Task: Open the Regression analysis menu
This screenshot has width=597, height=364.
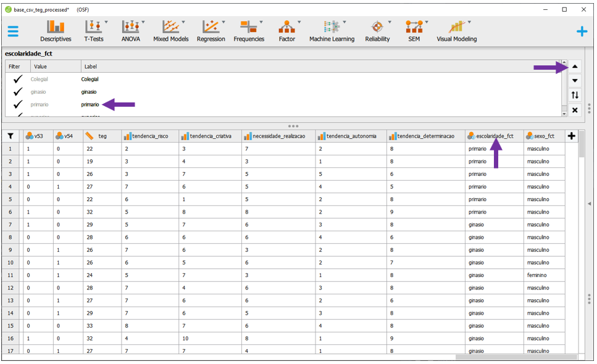Action: click(211, 31)
